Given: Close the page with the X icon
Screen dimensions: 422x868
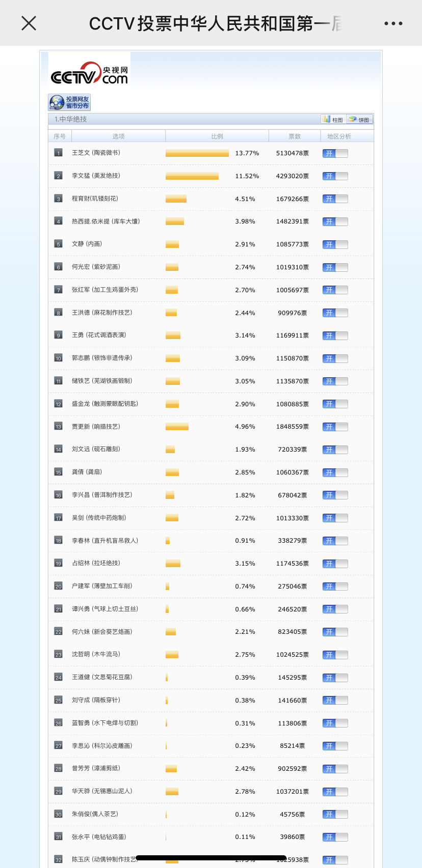Looking at the screenshot, I should click(29, 23).
